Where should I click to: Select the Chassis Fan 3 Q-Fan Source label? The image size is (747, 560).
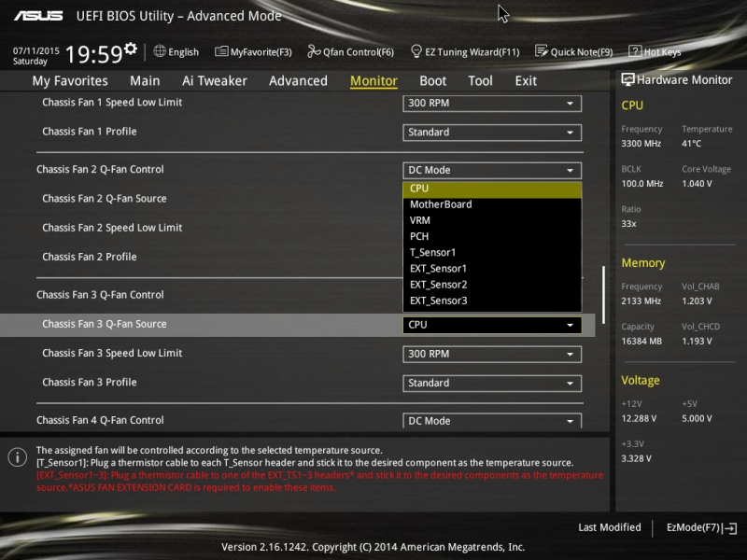pos(105,324)
